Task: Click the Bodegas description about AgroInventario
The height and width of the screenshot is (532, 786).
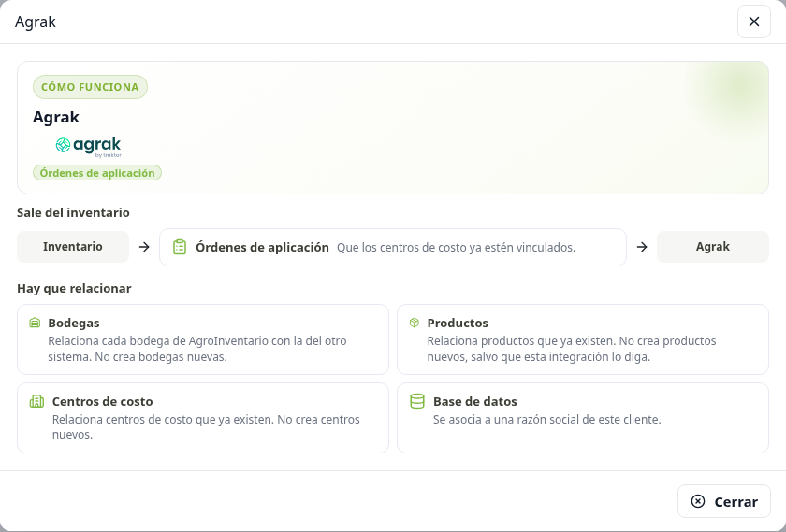Action: pyautogui.click(x=197, y=349)
